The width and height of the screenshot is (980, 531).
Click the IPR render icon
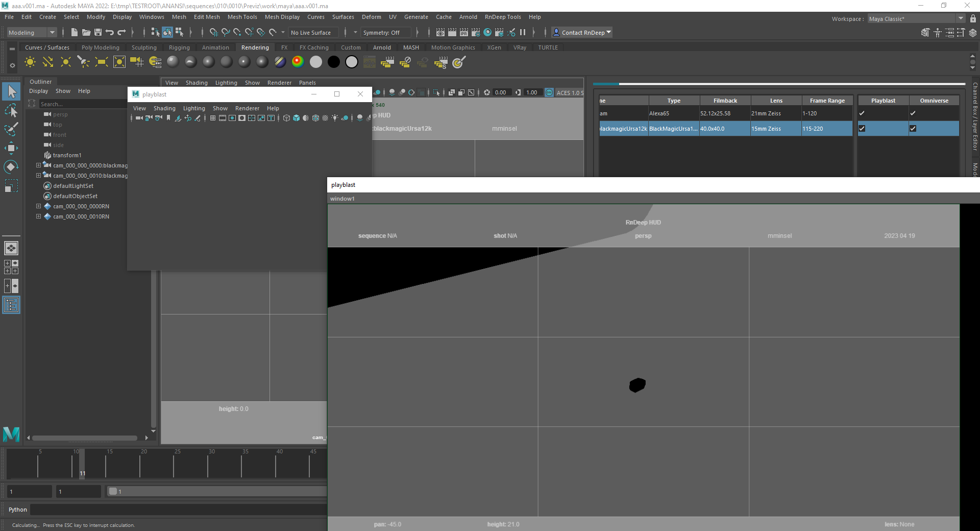click(463, 32)
